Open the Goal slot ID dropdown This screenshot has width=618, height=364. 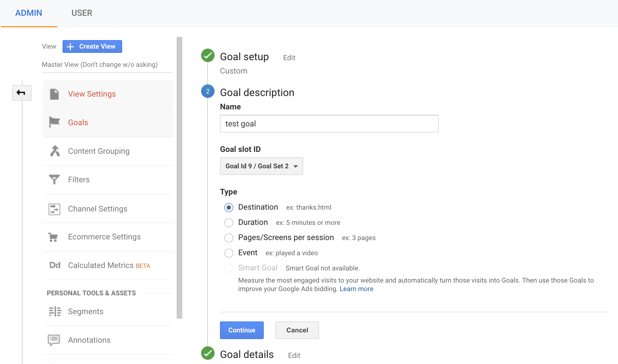tap(261, 166)
